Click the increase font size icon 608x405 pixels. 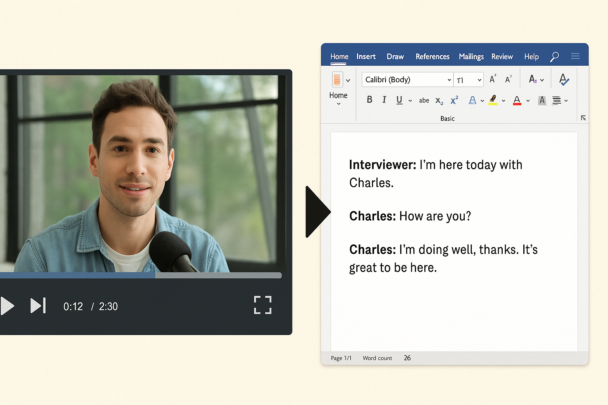pos(493,79)
